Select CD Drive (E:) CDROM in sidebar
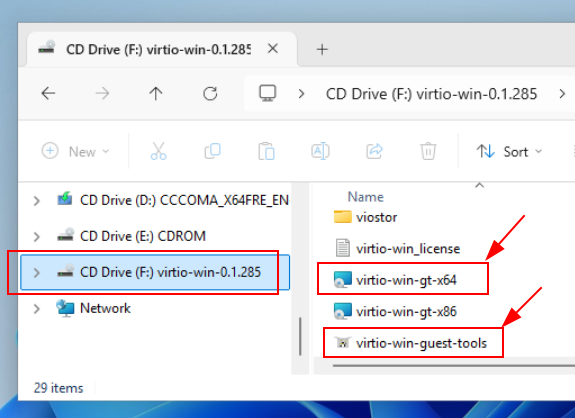The width and height of the screenshot is (575, 418). click(143, 236)
